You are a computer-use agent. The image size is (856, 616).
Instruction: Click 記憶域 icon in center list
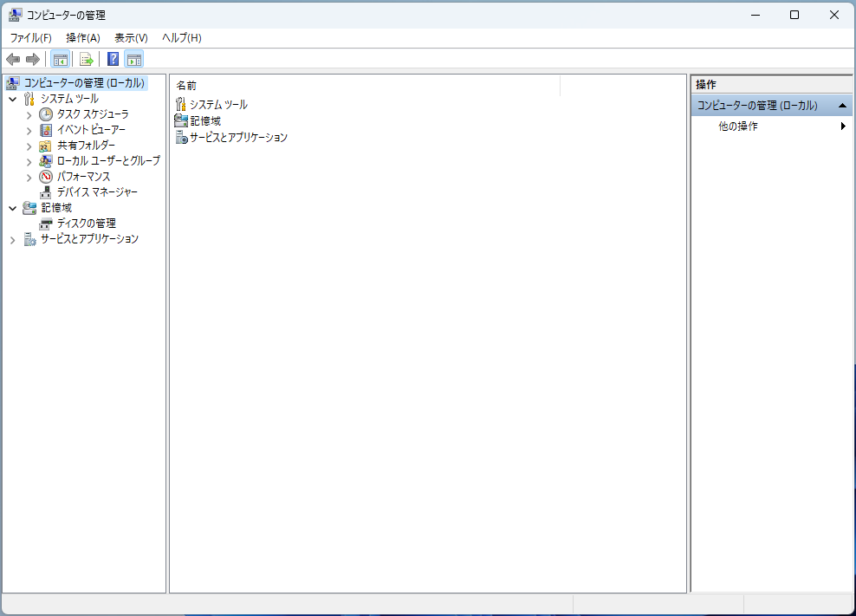coord(181,120)
